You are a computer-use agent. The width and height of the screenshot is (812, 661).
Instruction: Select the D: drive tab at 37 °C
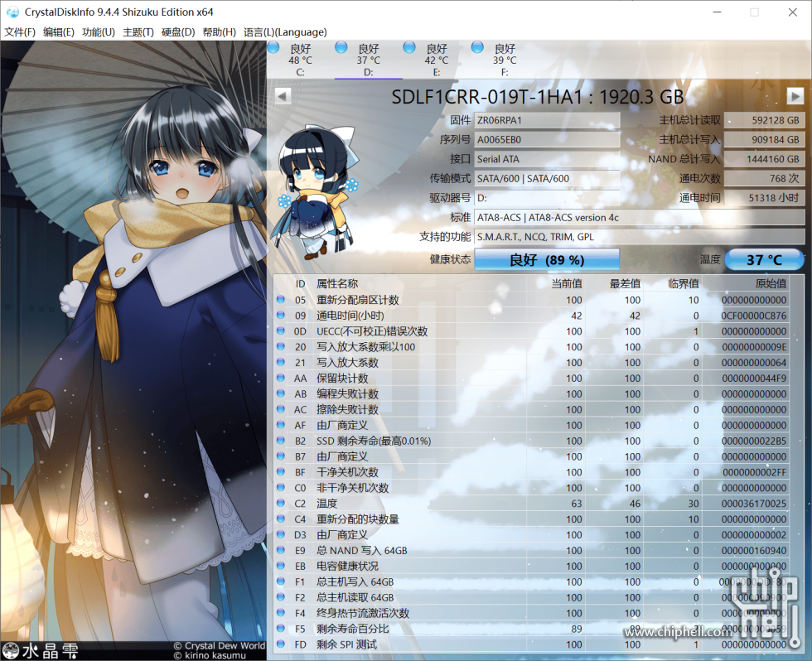pyautogui.click(x=368, y=60)
